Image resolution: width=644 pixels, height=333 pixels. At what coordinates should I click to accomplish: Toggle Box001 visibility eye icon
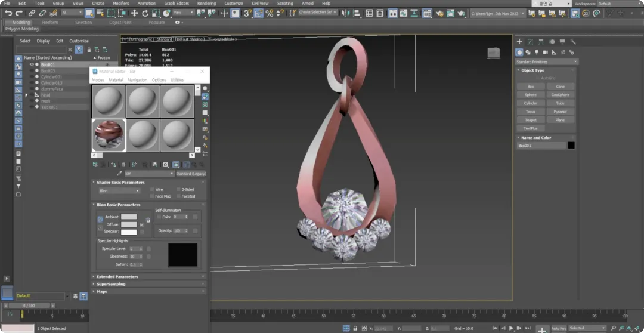(32, 64)
